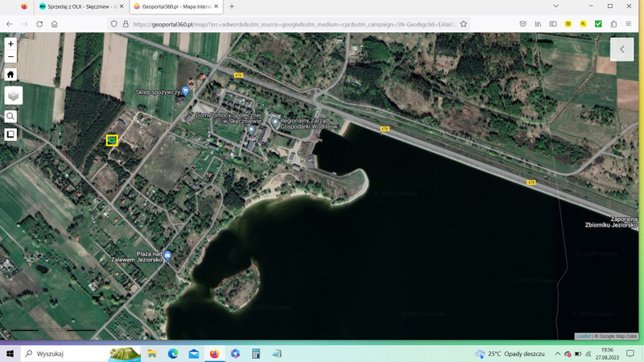
Task: Open map search via magnifier icon
Action: [10, 117]
